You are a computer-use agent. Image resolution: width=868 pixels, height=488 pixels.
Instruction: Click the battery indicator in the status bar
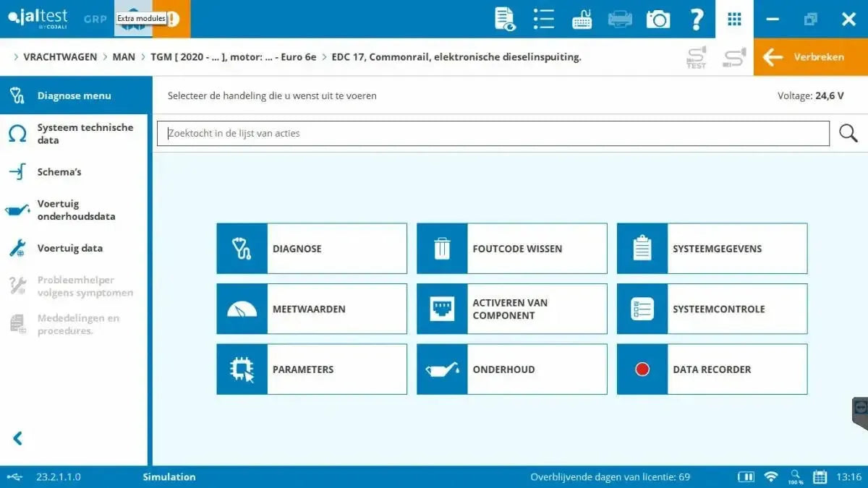(x=746, y=476)
